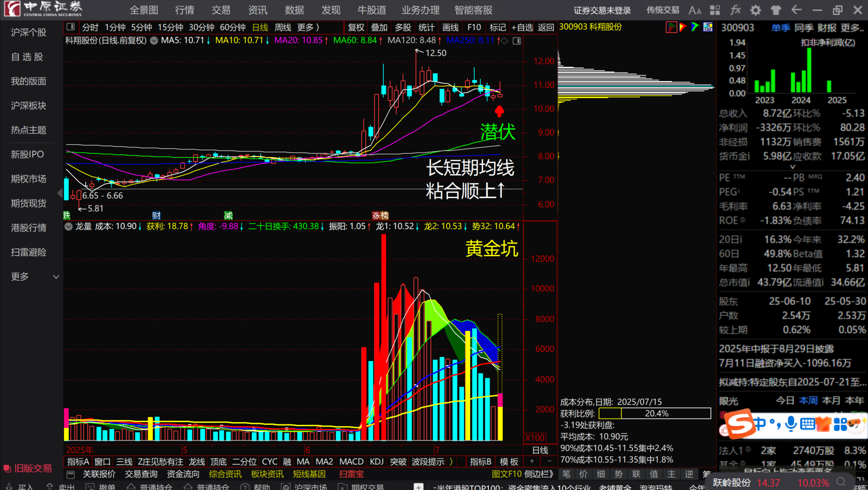The height and width of the screenshot is (490, 868).
Task: Open the four-square layout grid icon
Action: pos(715,10)
